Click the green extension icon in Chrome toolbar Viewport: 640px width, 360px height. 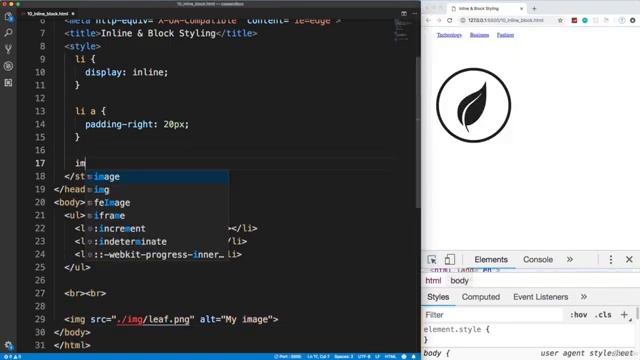pos(585,20)
